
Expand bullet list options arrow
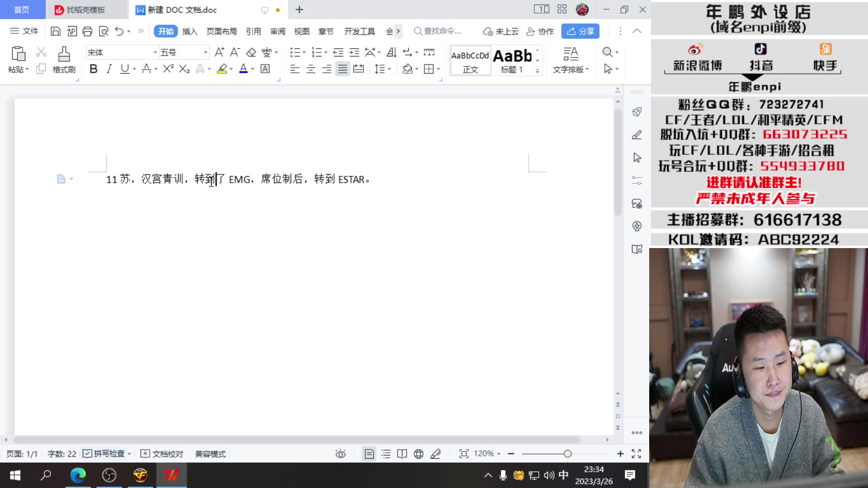[304, 52]
